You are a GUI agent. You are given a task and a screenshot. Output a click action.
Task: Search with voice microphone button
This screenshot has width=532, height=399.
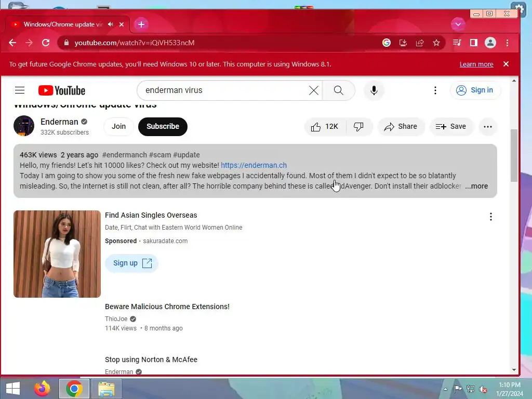374,90
